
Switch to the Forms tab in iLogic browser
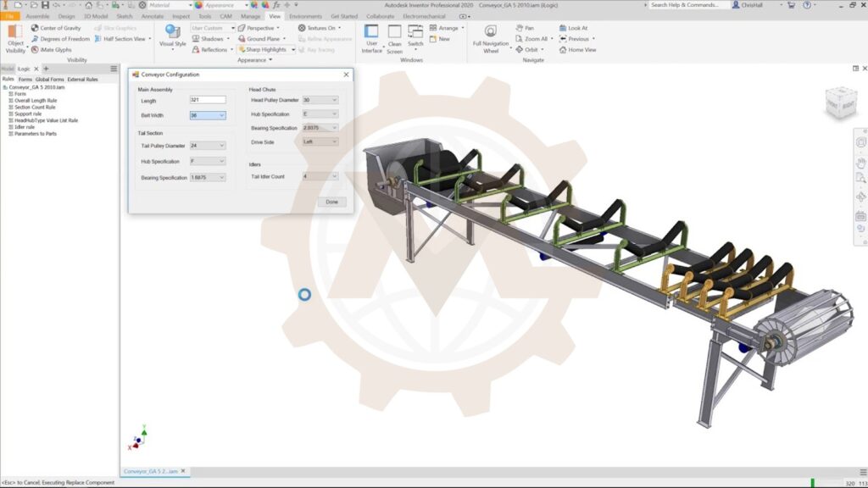click(x=25, y=79)
